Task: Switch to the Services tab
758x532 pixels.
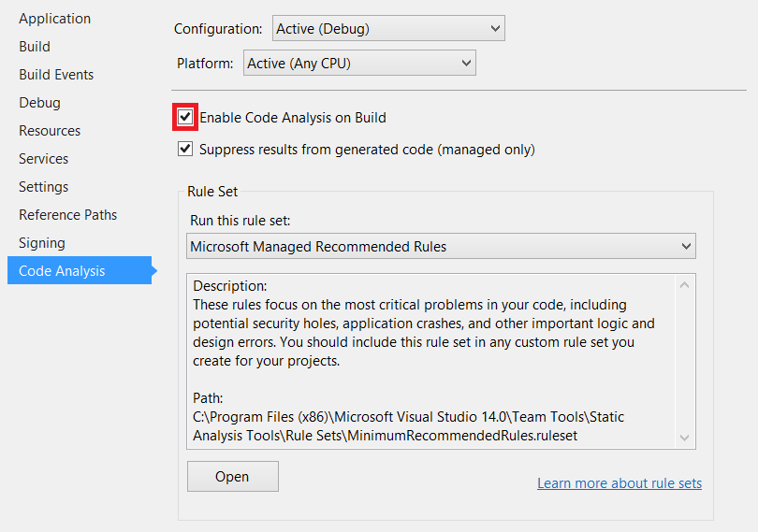Action: [x=44, y=159]
